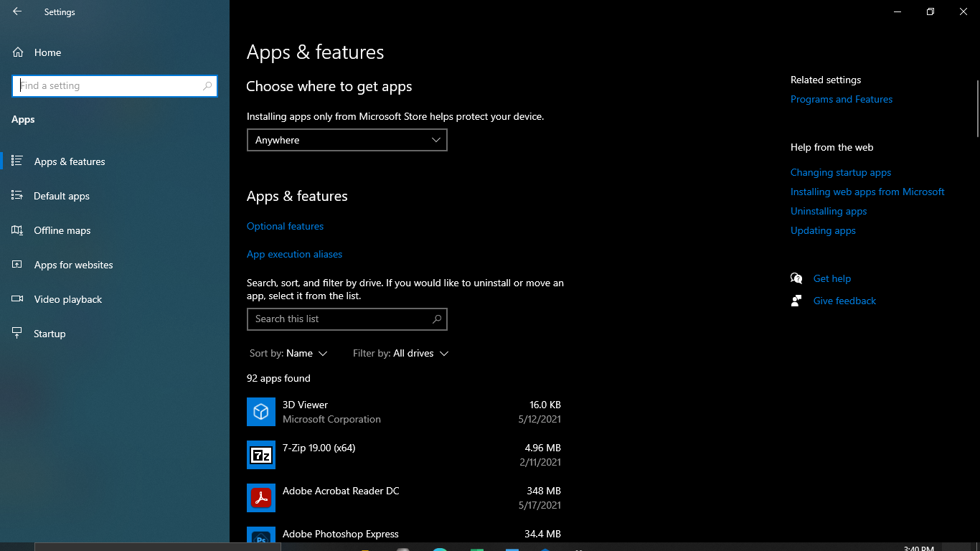Viewport: 980px width, 551px height.
Task: Click the Startup sidebar icon
Action: tap(17, 334)
